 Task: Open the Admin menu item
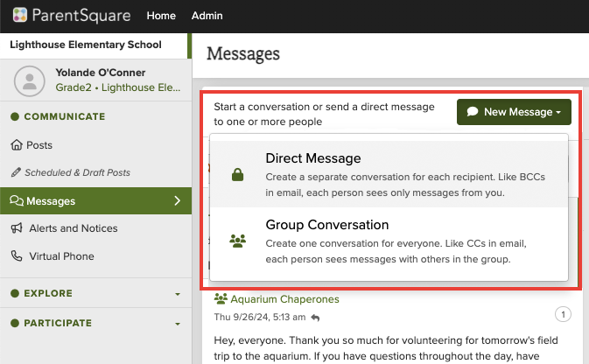point(207,16)
